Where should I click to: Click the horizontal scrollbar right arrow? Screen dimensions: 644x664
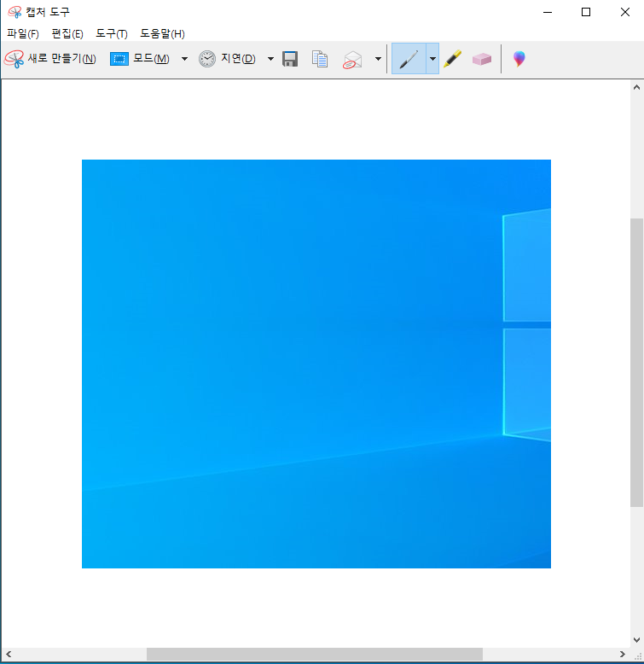click(x=623, y=655)
